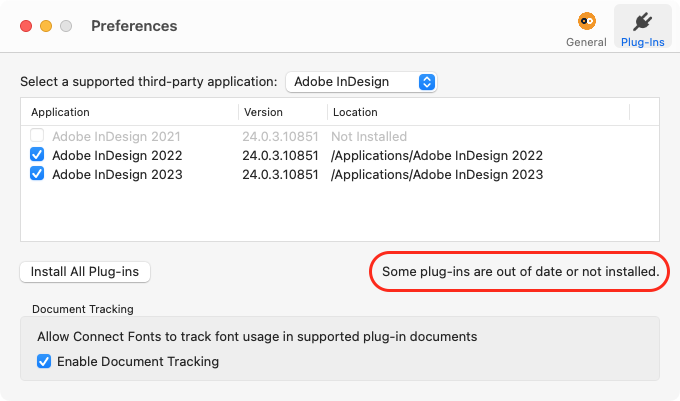680x401 pixels.
Task: Minimize the Preferences window
Action: (46, 26)
